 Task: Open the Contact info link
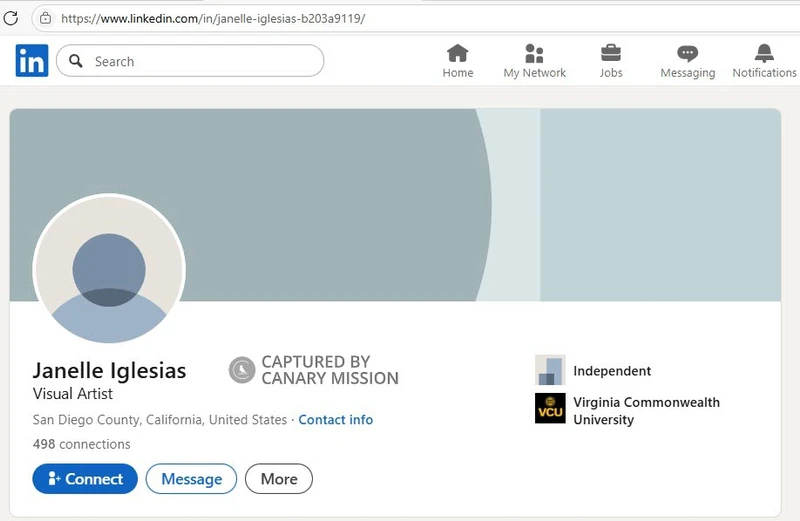point(336,419)
